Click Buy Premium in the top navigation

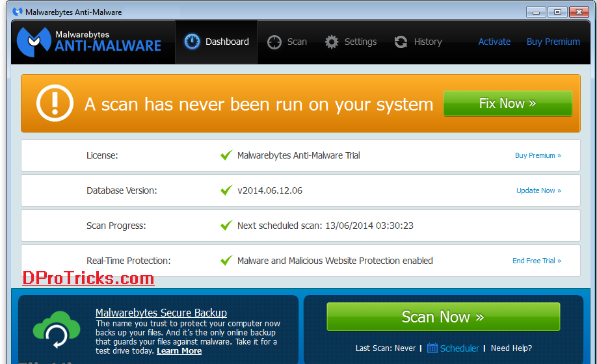(x=553, y=42)
